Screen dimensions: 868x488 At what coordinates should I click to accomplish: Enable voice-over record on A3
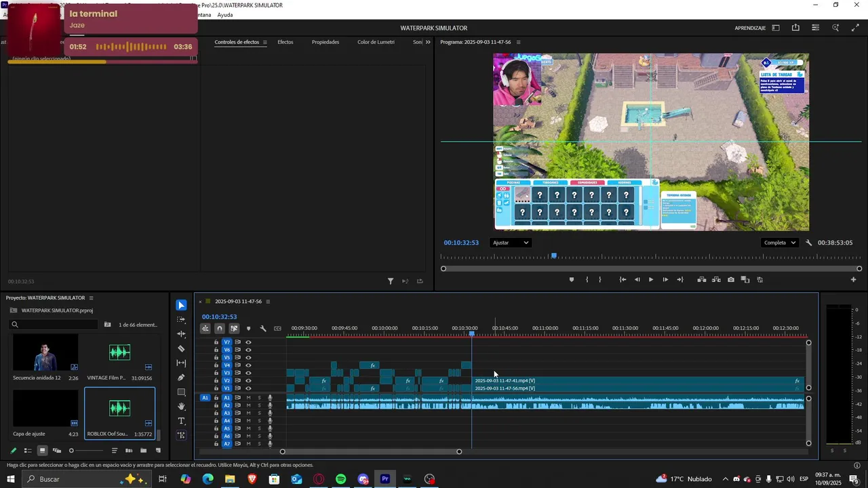pyautogui.click(x=270, y=413)
